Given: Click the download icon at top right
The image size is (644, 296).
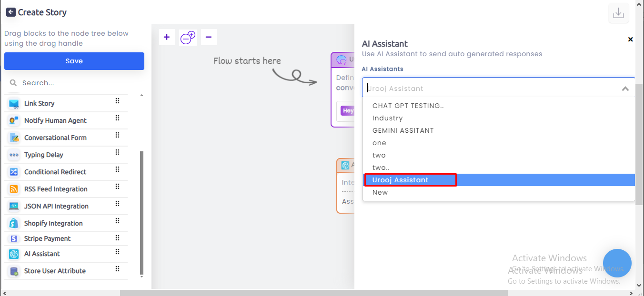Looking at the screenshot, I should [x=618, y=13].
